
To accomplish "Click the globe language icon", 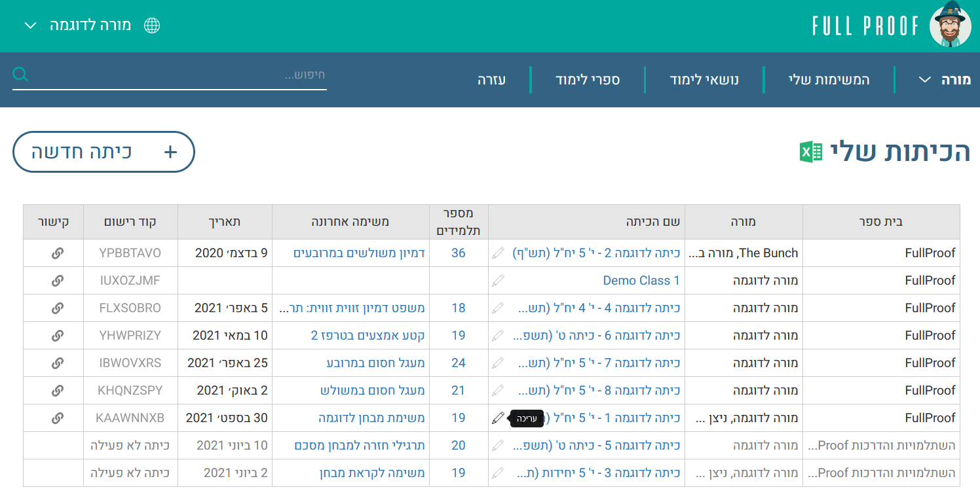I will [x=152, y=26].
